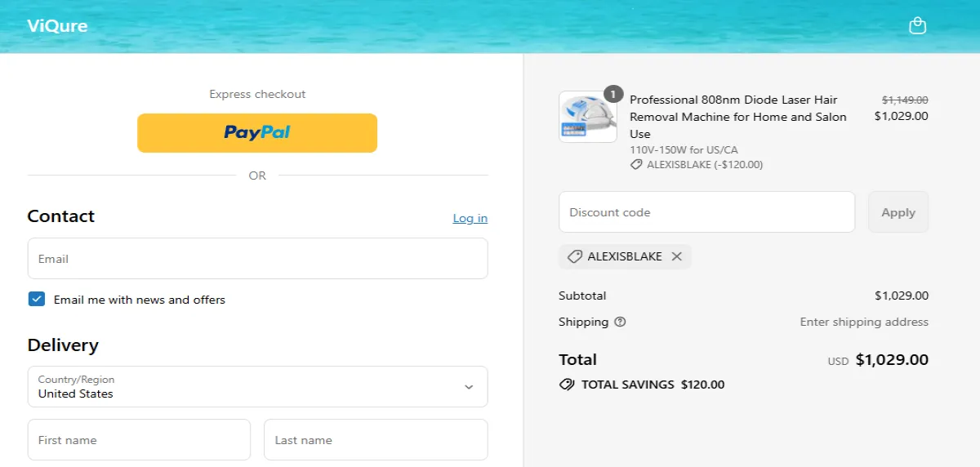Image resolution: width=980 pixels, height=467 pixels.
Task: Click the Total Savings tag icon
Action: (567, 385)
